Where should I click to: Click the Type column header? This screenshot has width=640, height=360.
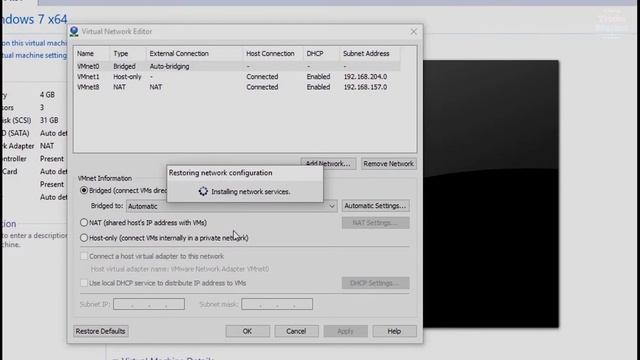pos(128,53)
